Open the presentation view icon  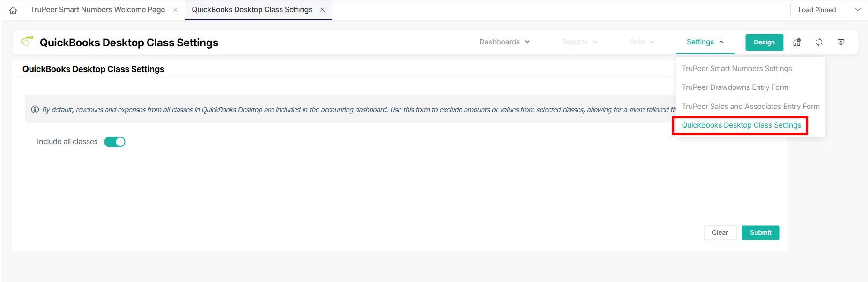tap(841, 42)
